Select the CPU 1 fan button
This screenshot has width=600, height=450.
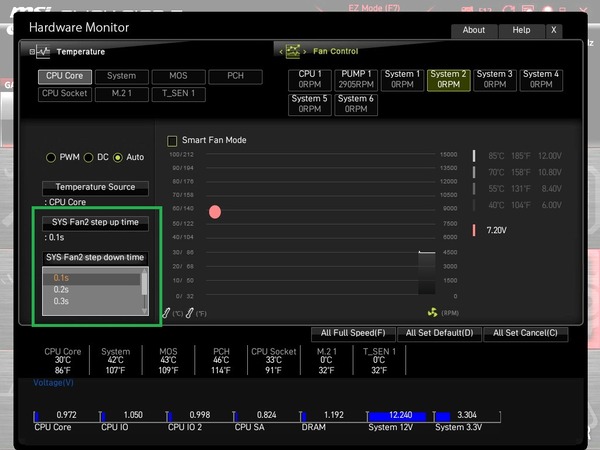310,80
